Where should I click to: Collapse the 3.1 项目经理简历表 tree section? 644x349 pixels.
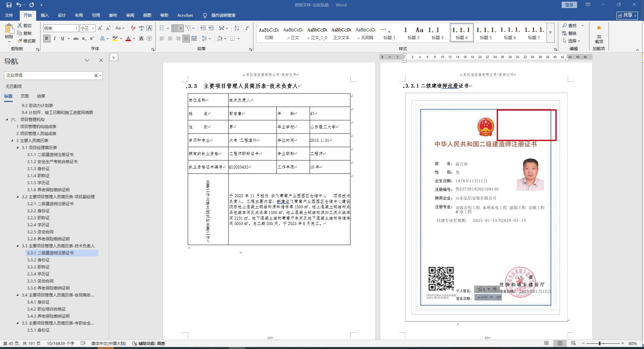pos(18,148)
